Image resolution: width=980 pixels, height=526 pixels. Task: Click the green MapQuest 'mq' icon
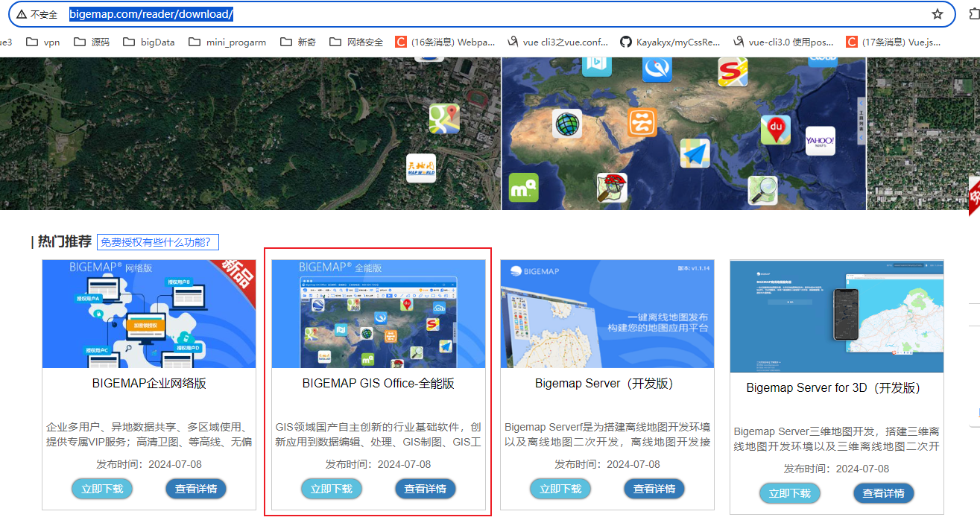[523, 188]
